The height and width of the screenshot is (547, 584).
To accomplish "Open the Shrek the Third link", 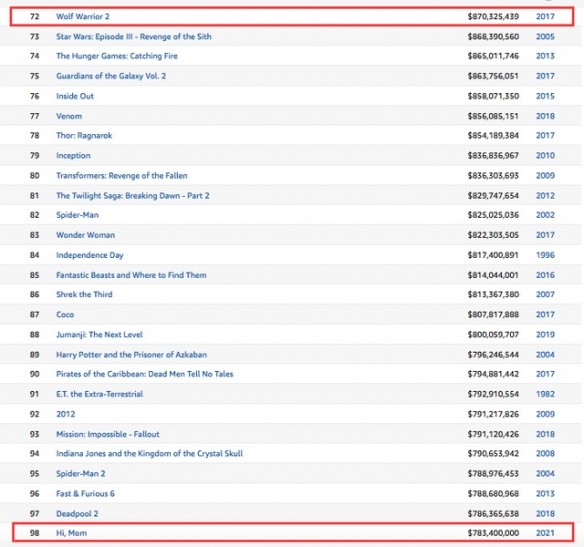I will pyautogui.click(x=84, y=295).
